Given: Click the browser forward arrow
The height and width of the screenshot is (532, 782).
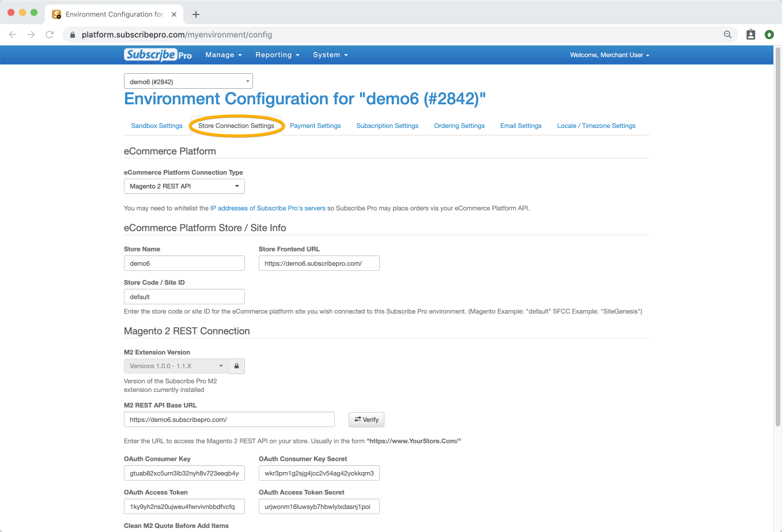Looking at the screenshot, I should point(31,35).
